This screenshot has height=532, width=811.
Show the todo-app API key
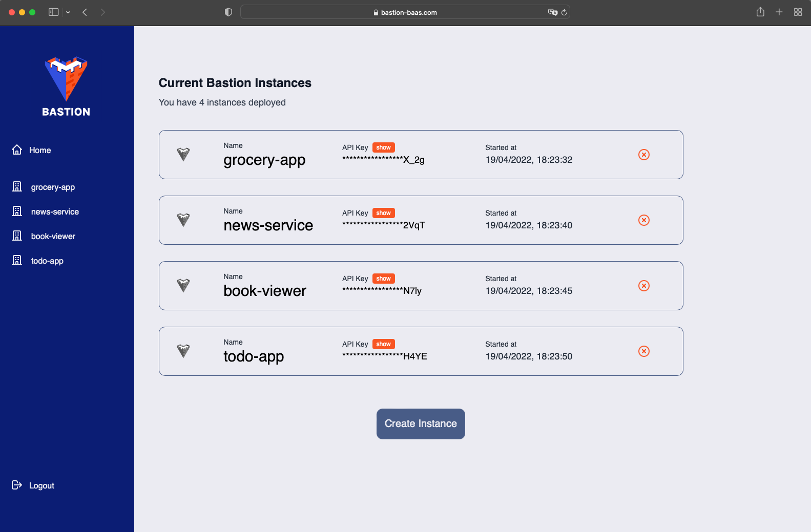pos(383,344)
